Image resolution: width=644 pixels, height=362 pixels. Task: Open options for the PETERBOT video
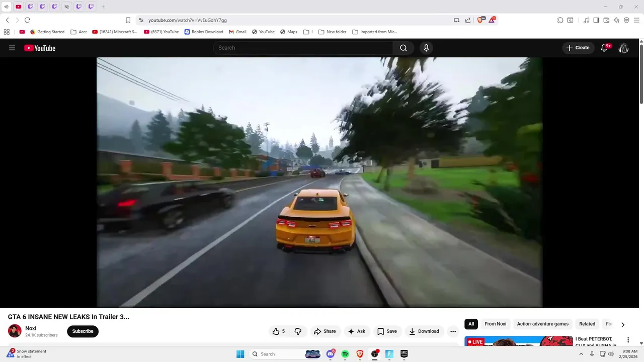coord(628,340)
